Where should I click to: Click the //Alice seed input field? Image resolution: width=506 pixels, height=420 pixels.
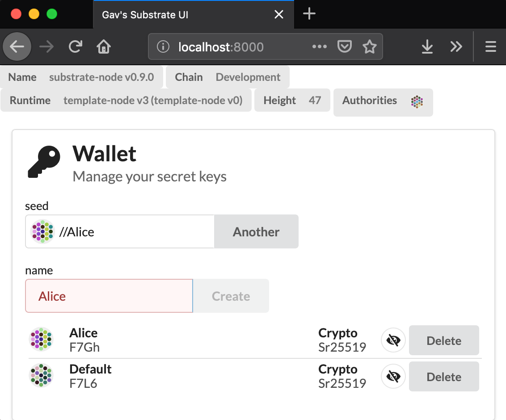[120, 231]
